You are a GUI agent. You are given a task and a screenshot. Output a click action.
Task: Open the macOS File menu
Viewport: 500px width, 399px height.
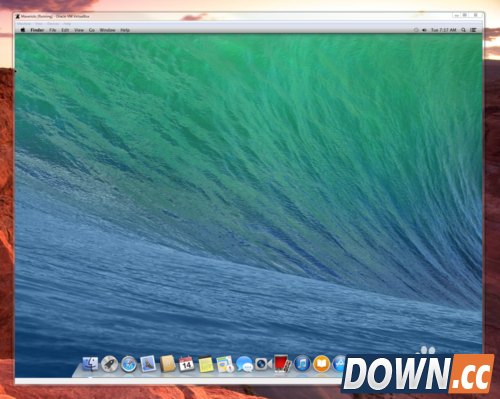tap(53, 30)
